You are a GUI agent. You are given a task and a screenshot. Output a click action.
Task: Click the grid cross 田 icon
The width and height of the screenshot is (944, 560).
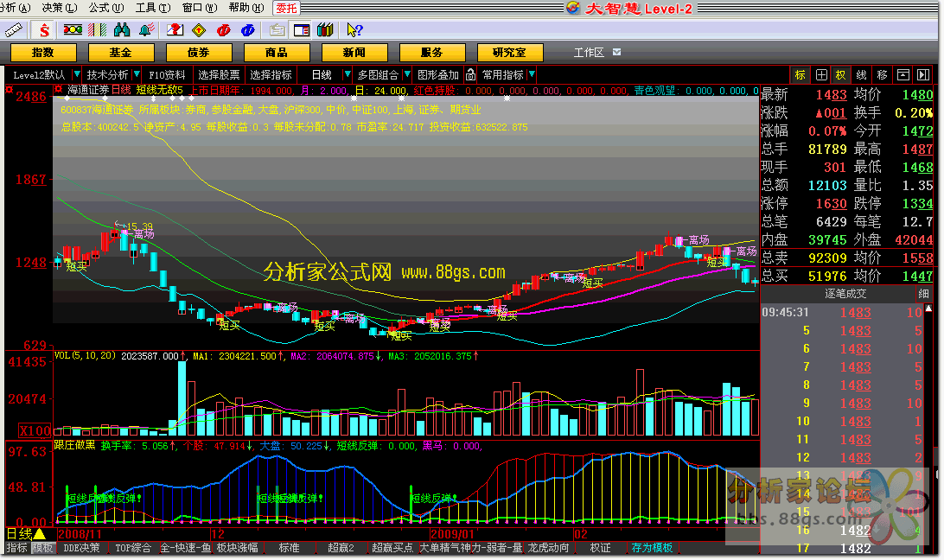[821, 74]
